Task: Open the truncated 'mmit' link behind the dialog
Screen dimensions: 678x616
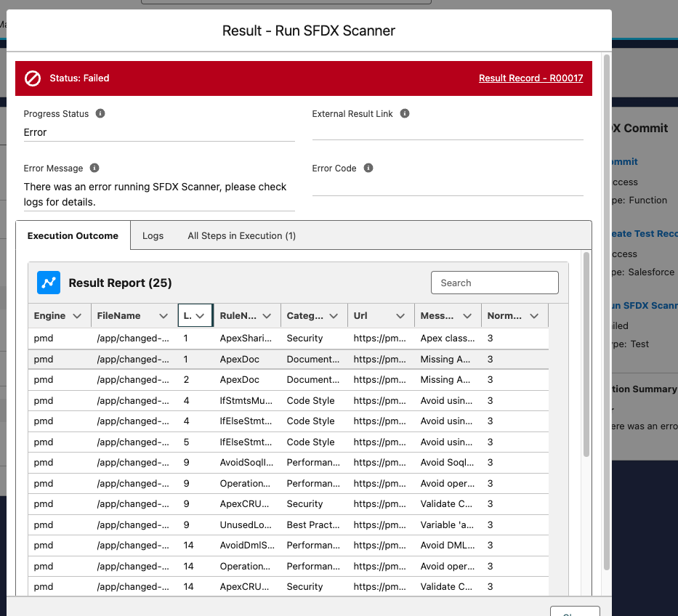Action: [625, 162]
